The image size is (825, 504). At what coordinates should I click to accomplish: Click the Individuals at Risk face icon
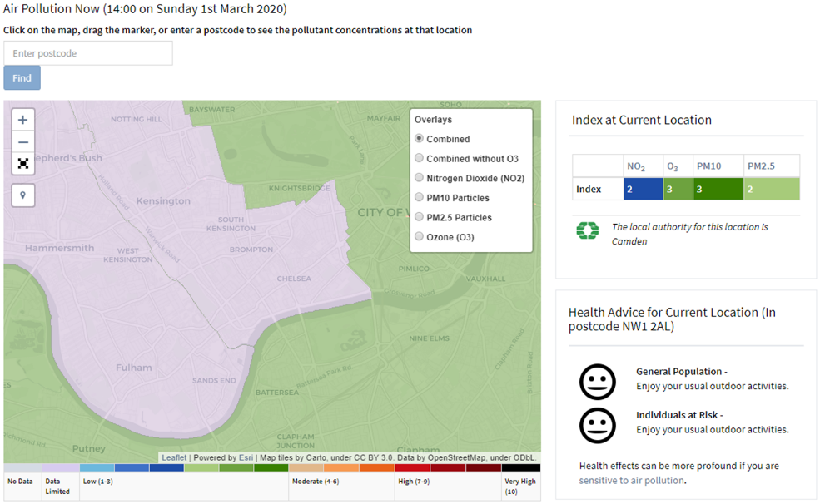click(597, 425)
